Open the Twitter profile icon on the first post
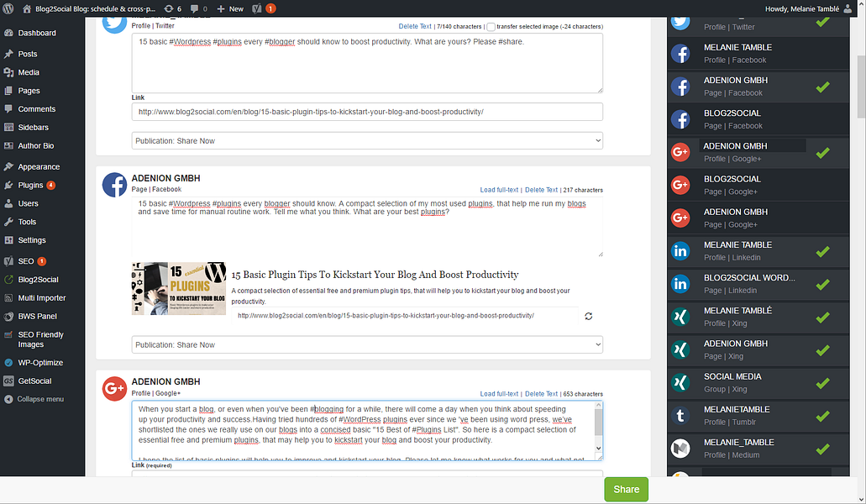 point(114,24)
